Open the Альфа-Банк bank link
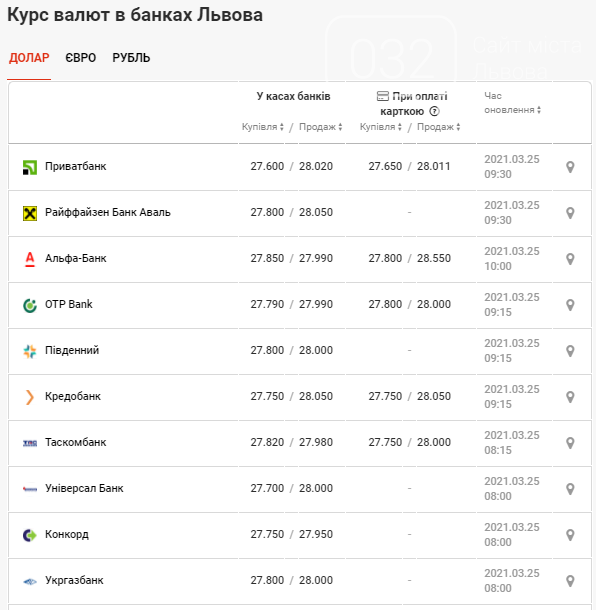This screenshot has height=610, width=596. (x=75, y=258)
